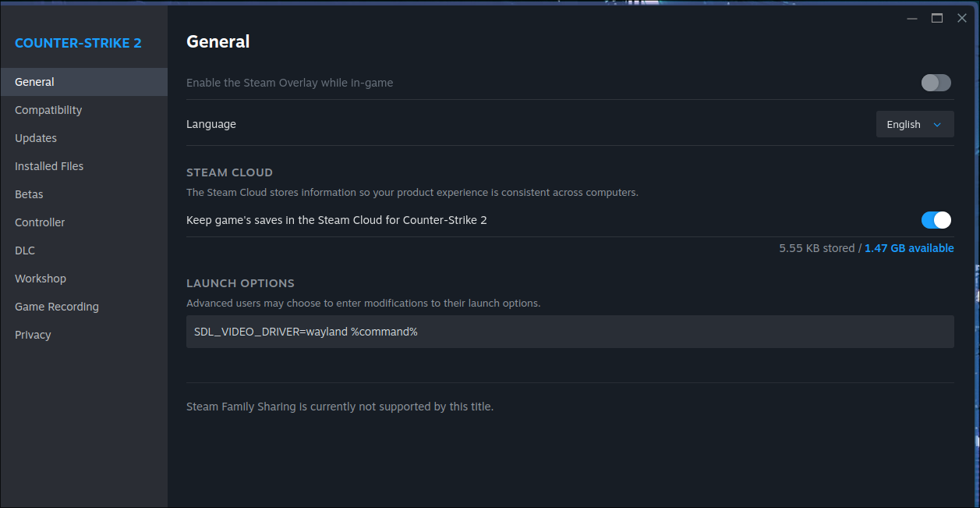Click the LAUNCH OPTIONS section heading
980x508 pixels.
[240, 283]
